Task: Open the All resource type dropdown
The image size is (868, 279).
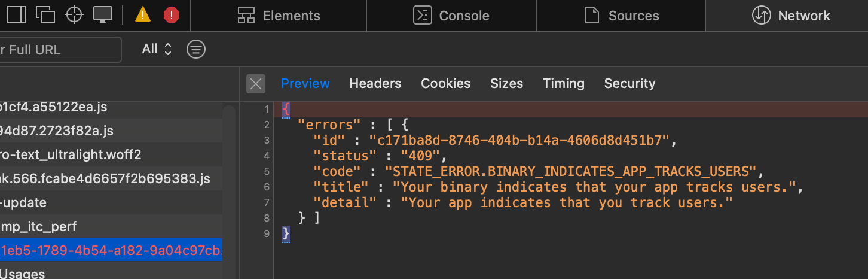Action: tap(157, 49)
